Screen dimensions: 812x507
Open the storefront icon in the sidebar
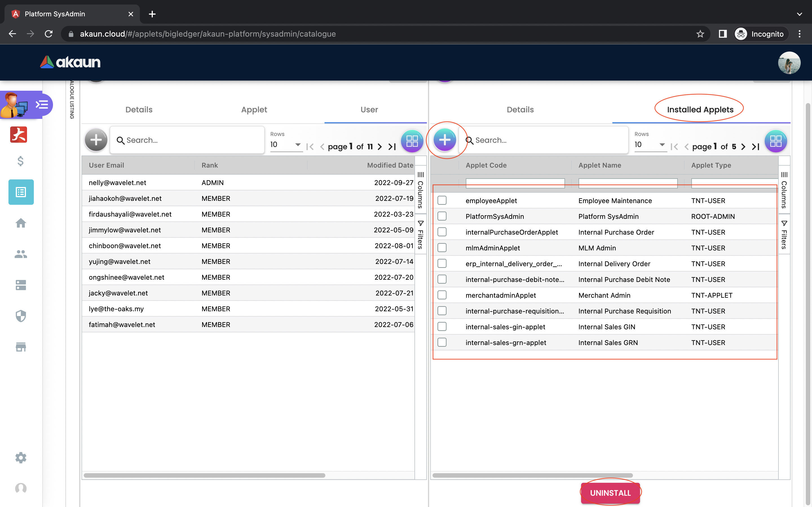tap(21, 347)
